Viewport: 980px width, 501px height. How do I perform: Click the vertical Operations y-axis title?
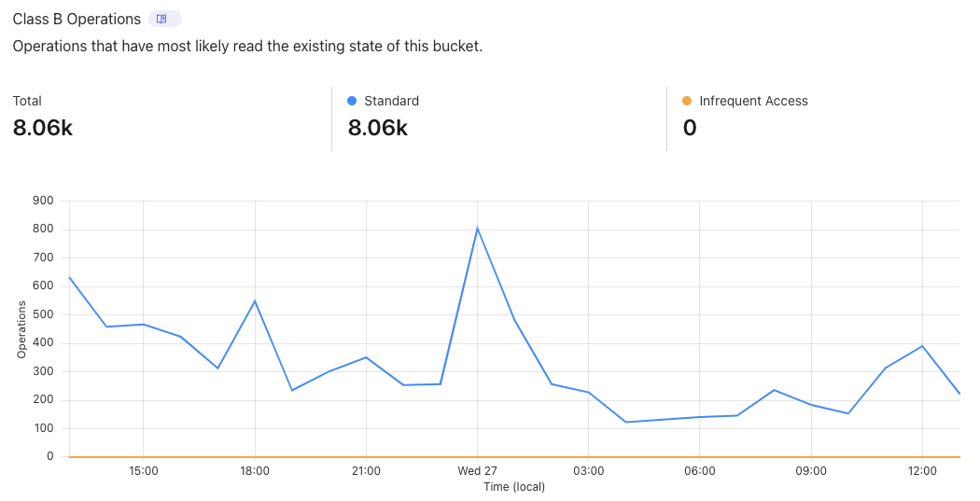pos(21,329)
